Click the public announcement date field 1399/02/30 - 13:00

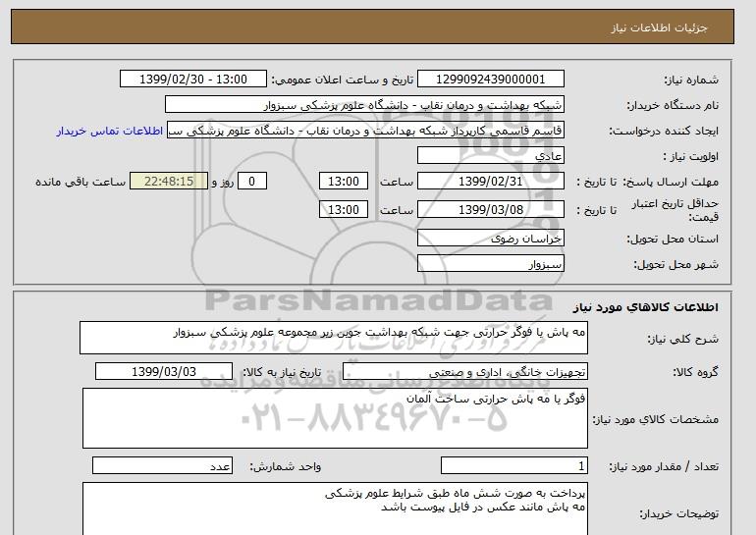[193, 80]
